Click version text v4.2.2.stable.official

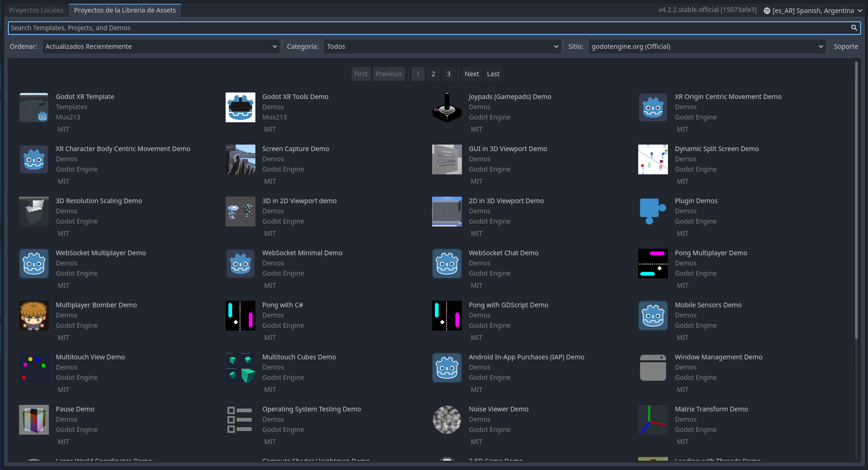708,10
